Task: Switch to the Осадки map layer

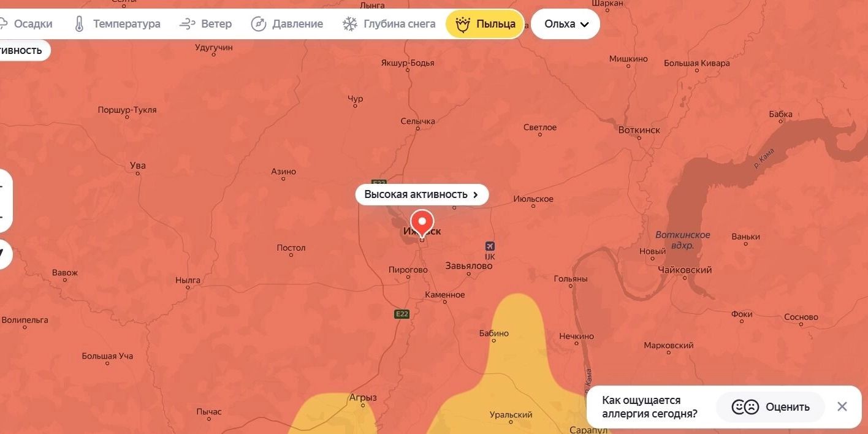Action: 26,24
